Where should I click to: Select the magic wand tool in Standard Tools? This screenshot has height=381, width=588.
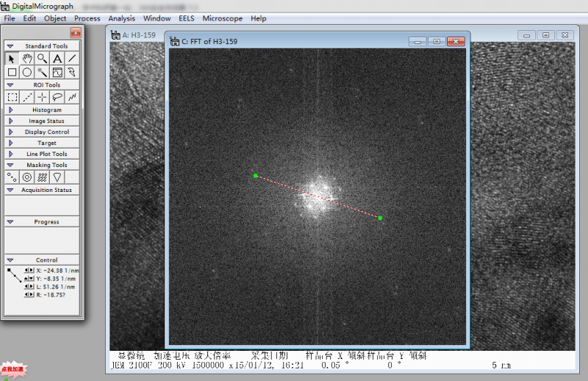(x=42, y=72)
